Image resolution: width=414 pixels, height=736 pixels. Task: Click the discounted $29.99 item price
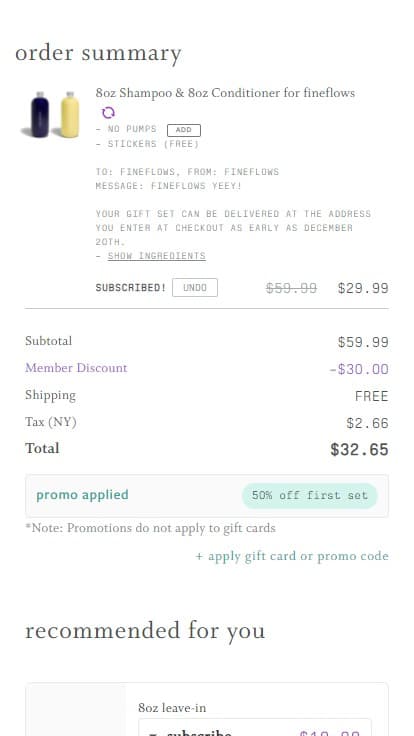point(363,288)
